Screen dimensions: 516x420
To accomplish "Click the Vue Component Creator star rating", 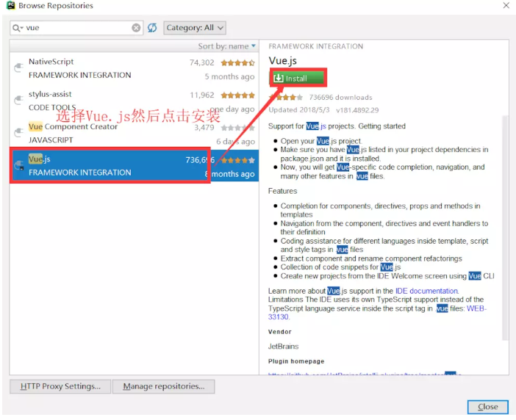I will pyautogui.click(x=237, y=128).
